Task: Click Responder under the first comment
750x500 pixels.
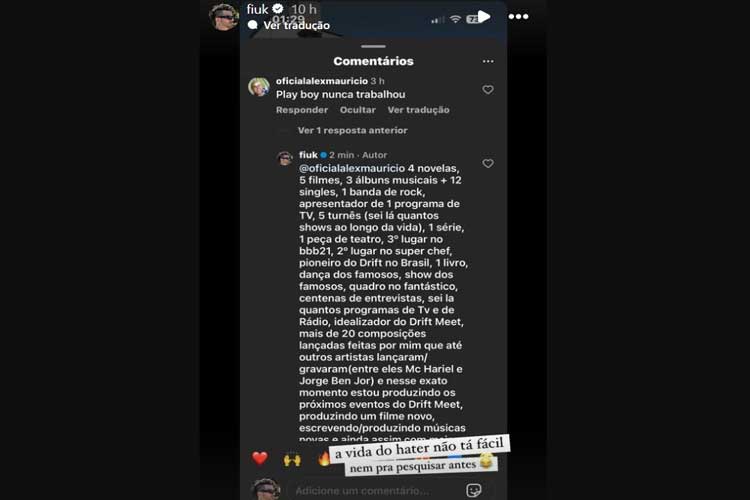Action: click(x=302, y=110)
